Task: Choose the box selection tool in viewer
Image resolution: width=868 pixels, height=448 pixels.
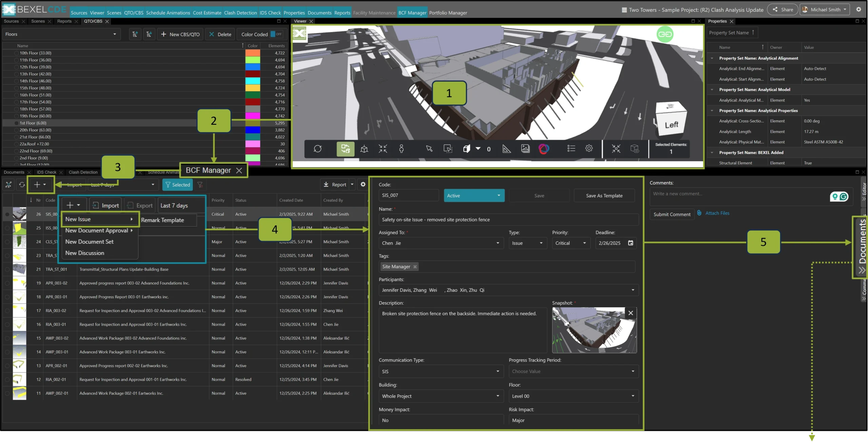Action: (448, 149)
